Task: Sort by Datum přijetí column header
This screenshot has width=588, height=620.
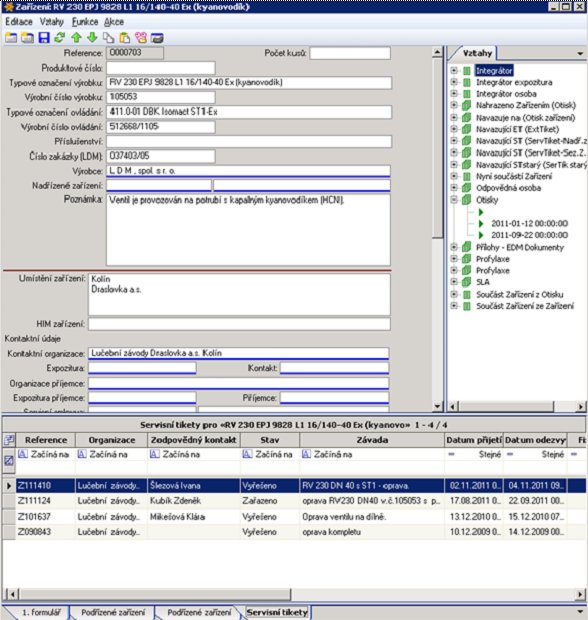Action: point(474,440)
